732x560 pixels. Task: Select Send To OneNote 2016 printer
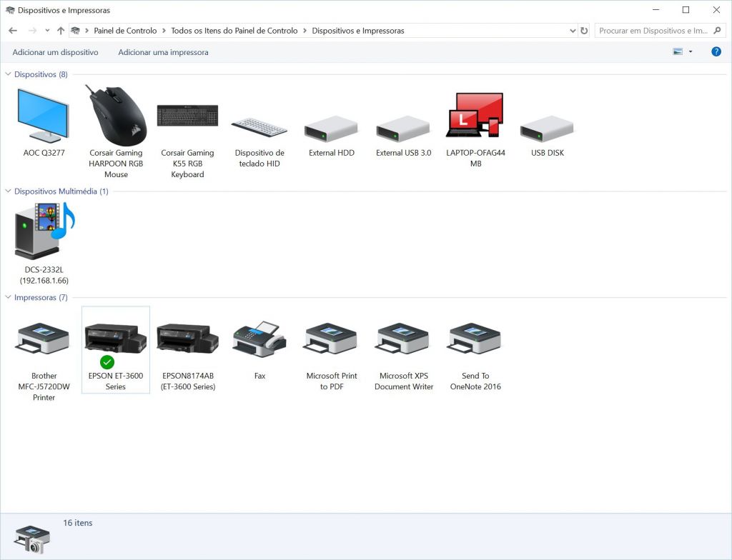(x=475, y=356)
